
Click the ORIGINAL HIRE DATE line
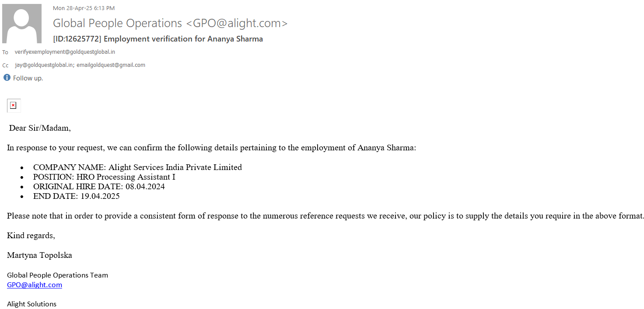[99, 187]
